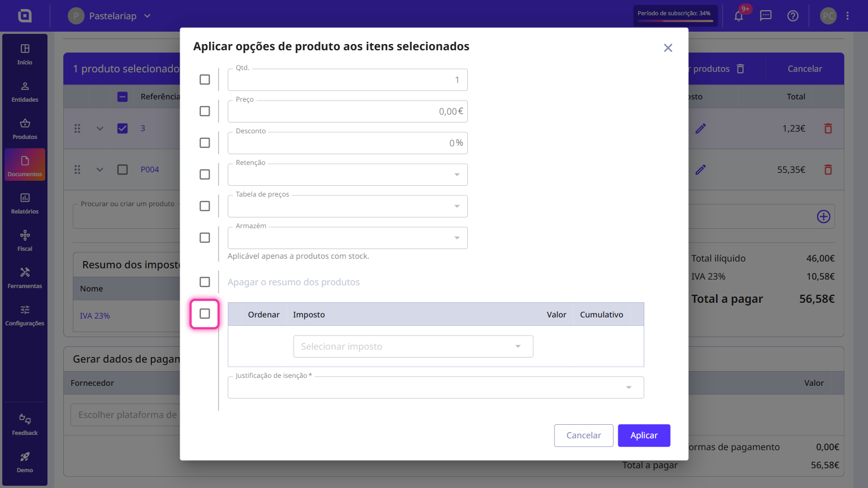Click the Aplicar button
The width and height of the screenshot is (868, 488).
coord(644,435)
